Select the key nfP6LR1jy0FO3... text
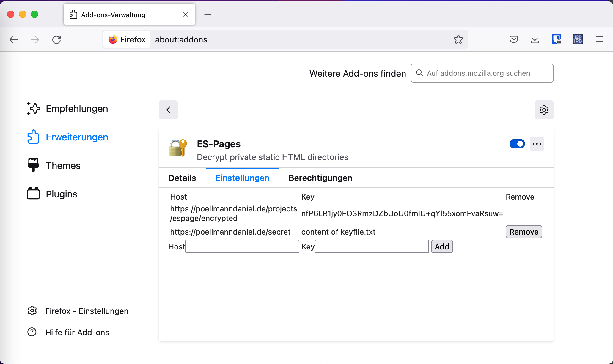 402,213
